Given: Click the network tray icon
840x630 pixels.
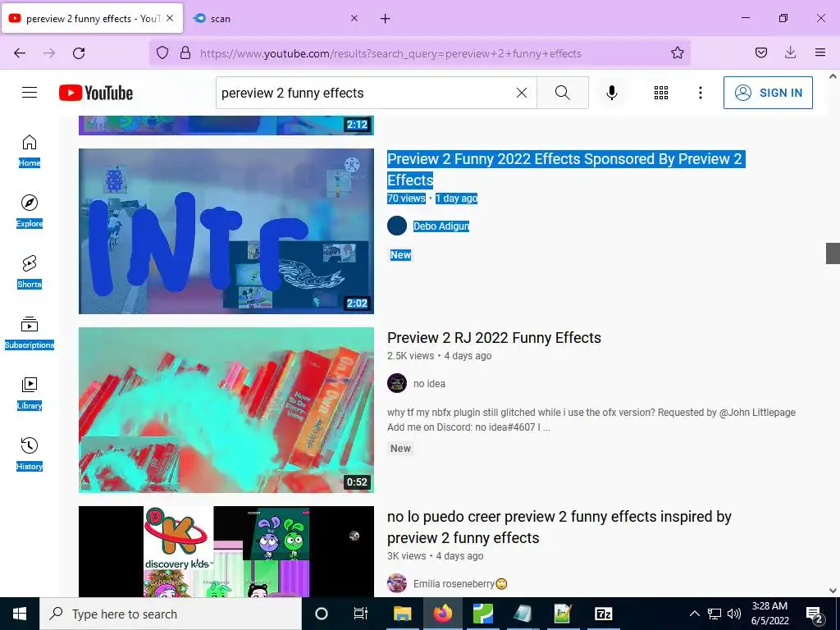Looking at the screenshot, I should click(x=714, y=614).
